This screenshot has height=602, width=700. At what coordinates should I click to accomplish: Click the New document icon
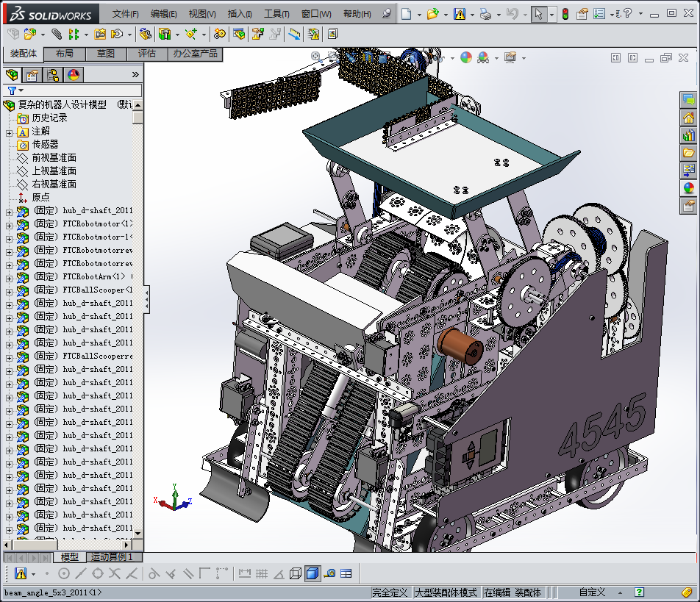pyautogui.click(x=407, y=14)
